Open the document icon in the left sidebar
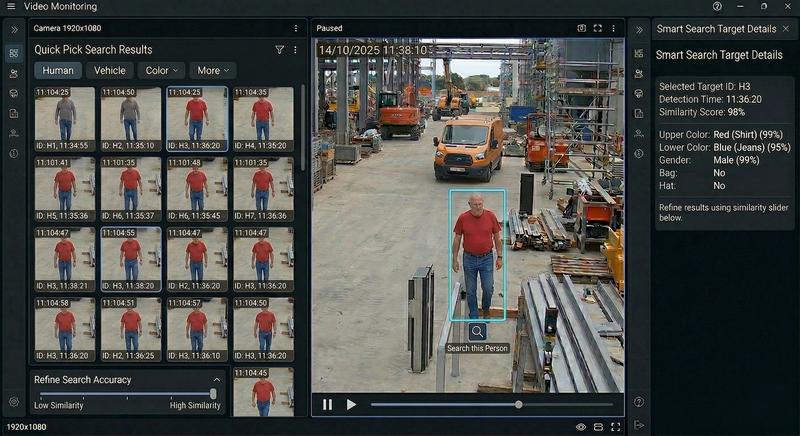Image resolution: width=800 pixels, height=436 pixels. tap(14, 113)
